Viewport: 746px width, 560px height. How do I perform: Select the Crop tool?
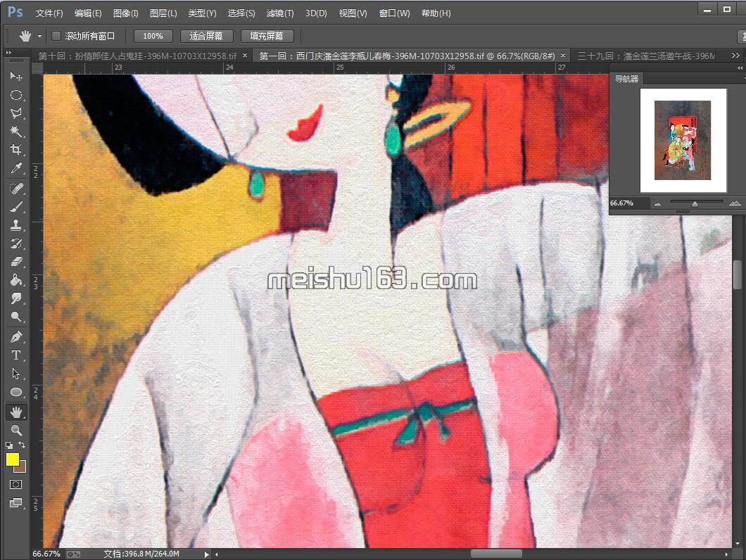pos(15,149)
